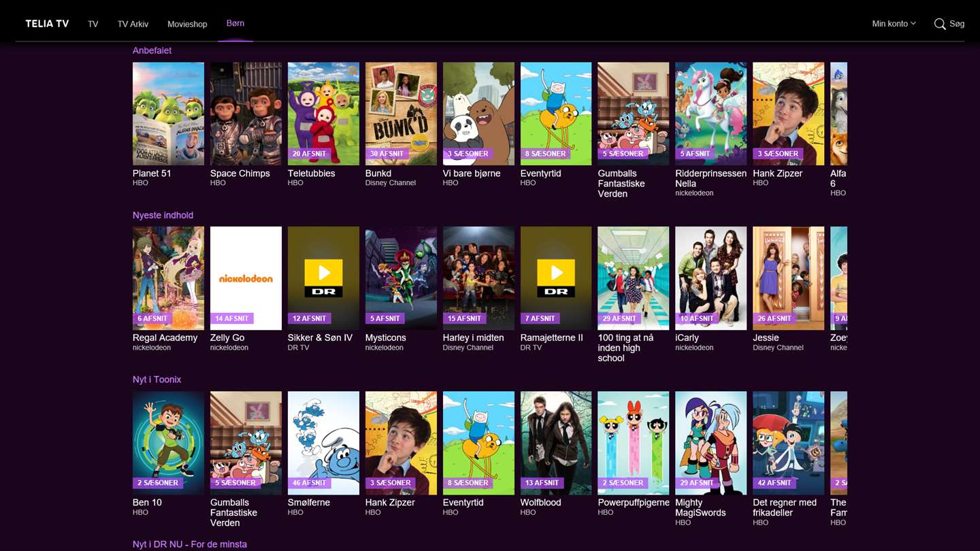The height and width of the screenshot is (551, 980).
Task: Click the Powerpuffpigerne title text
Action: 634,503
